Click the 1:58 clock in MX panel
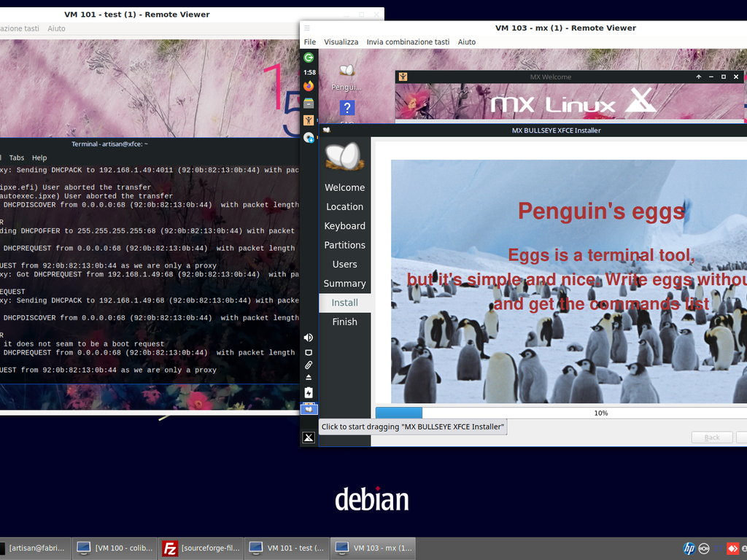747x560 pixels. tap(309, 72)
